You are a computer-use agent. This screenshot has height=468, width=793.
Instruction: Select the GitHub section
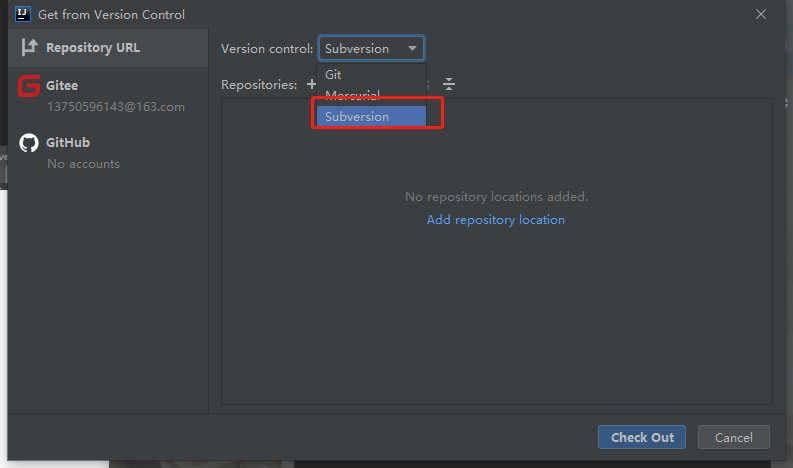click(x=108, y=152)
